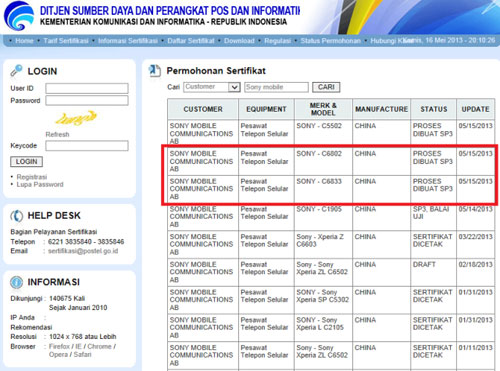Viewport: 500px width, 371px height.
Task: Click the info icon beside INFORMASI
Action: pos(16,282)
